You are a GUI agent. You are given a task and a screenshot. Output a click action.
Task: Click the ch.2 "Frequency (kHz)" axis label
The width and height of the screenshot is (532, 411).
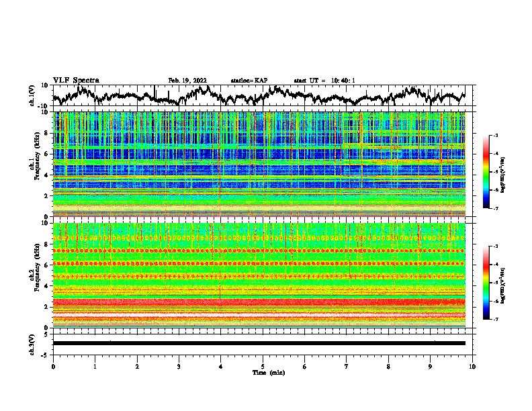(36, 267)
